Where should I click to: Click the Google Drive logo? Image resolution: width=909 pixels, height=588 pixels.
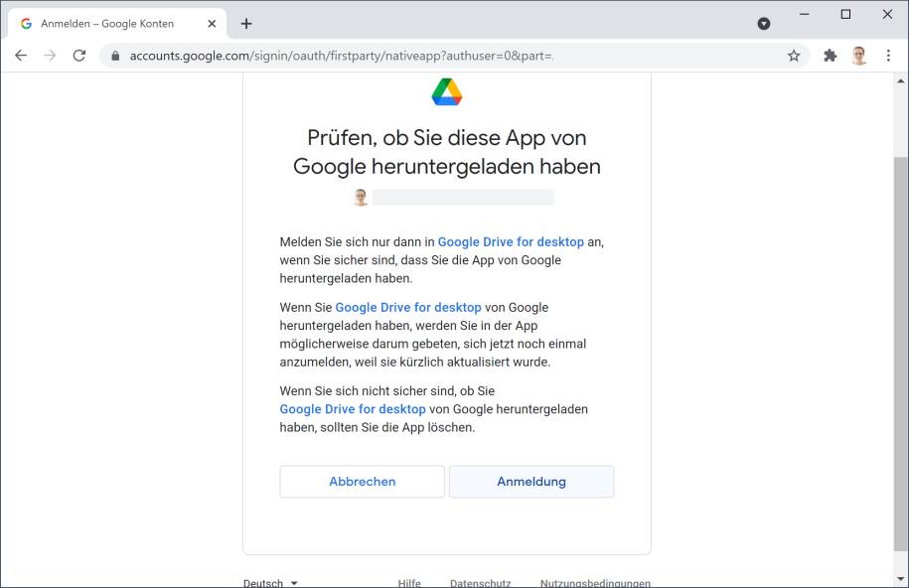(447, 92)
